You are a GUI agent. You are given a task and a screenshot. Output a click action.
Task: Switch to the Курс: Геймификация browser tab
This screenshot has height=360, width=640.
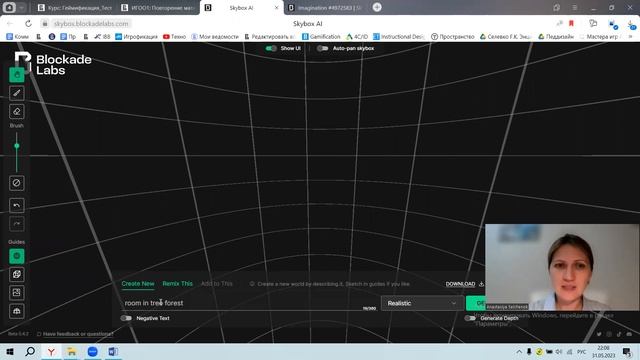tap(76, 8)
